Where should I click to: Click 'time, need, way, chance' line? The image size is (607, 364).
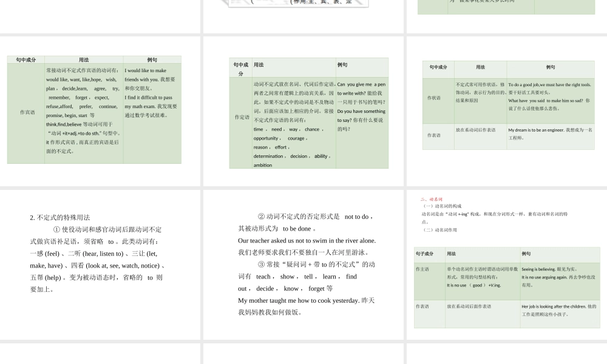coord(289,129)
